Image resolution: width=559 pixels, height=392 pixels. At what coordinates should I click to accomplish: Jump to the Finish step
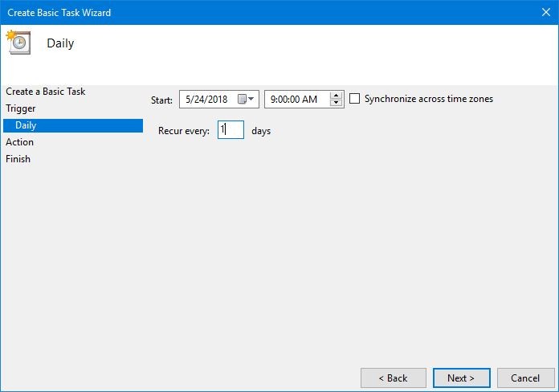(x=18, y=159)
